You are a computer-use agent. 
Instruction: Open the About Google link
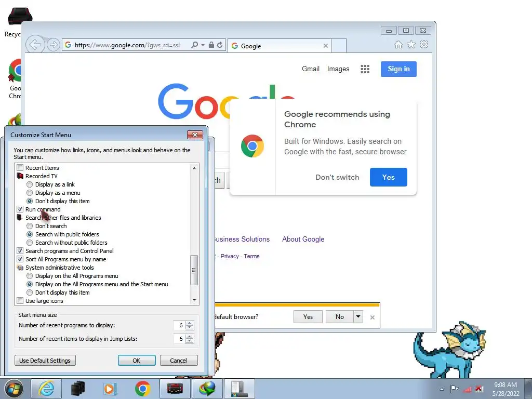pos(303,239)
